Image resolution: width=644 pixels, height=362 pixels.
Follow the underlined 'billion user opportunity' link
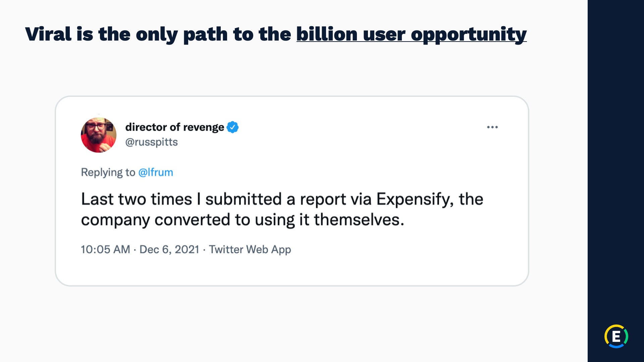point(411,35)
